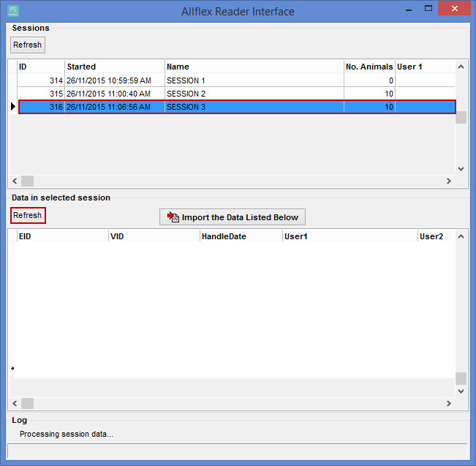Click Sessions horizontal scrollbar thumb
476x466 pixels.
click(x=27, y=181)
